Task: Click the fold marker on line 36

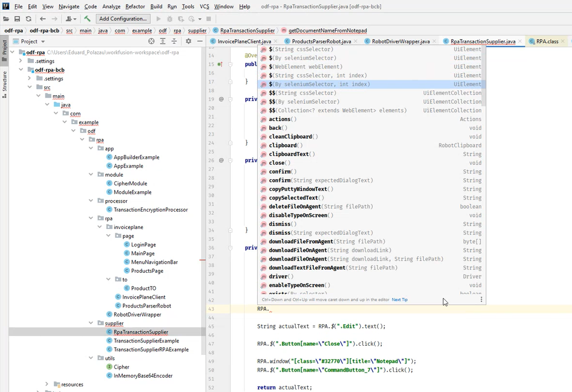Action: tap(230, 248)
